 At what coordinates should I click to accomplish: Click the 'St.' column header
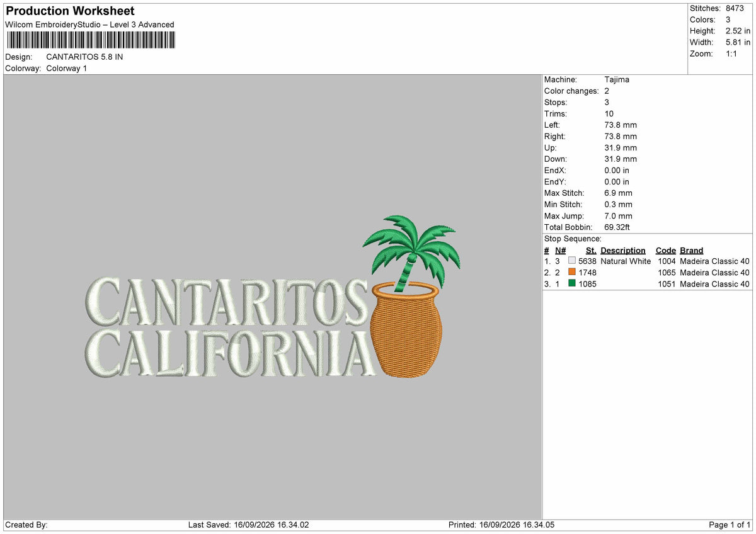591,251
